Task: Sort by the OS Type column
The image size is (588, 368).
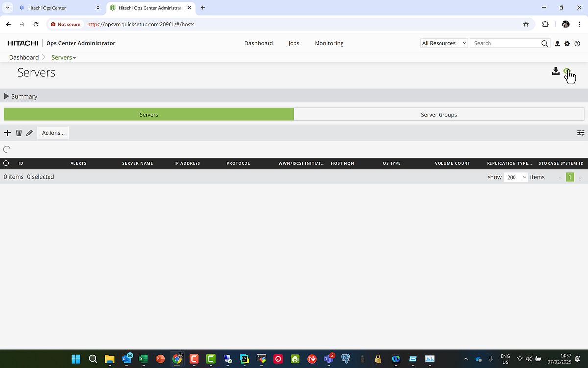Action: tap(392, 163)
